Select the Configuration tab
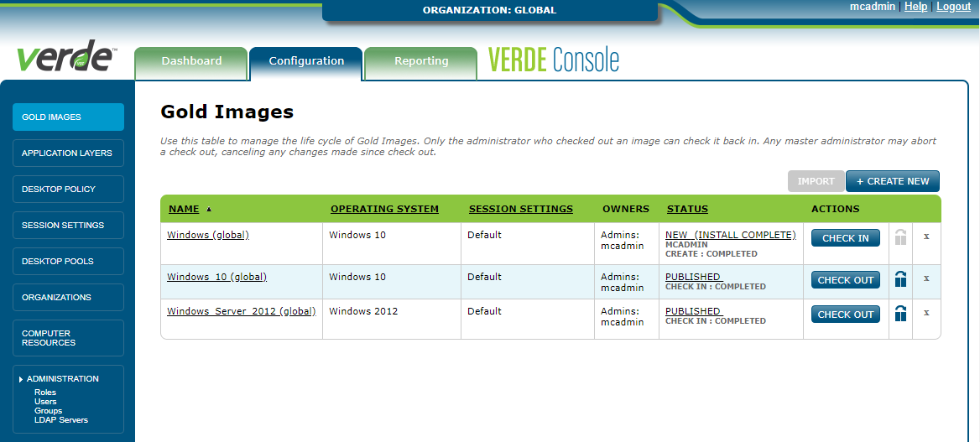Screen dimensions: 980x442 306,61
